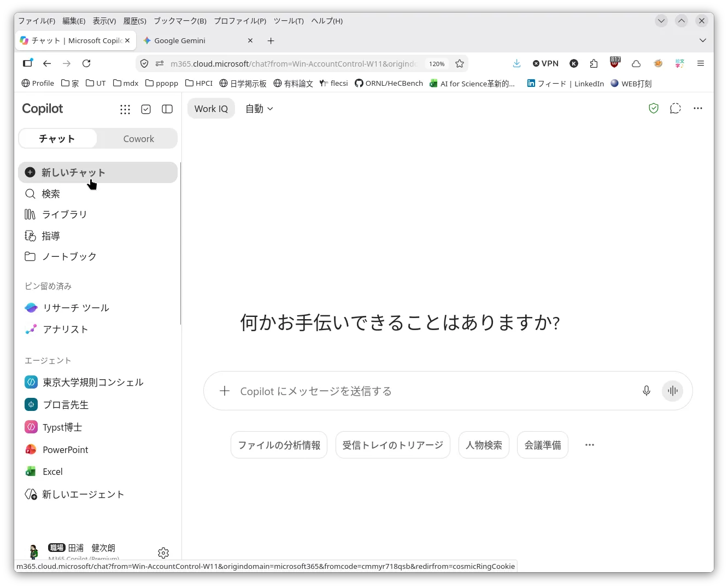This screenshot has height=588, width=728.
Task: Open the settings gear in the sidebar
Action: (163, 553)
